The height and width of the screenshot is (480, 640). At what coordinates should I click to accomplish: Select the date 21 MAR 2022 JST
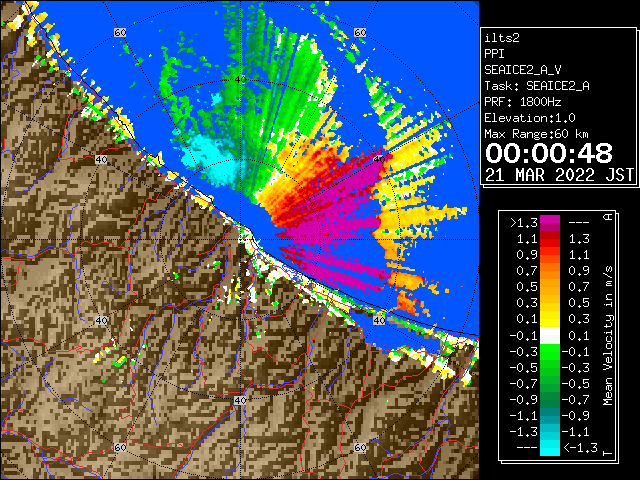[x=559, y=175]
